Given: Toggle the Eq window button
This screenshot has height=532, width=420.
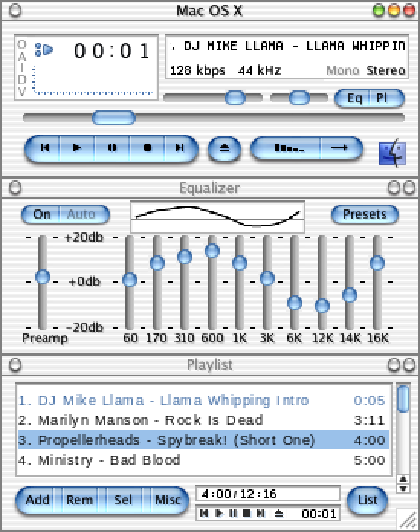Looking at the screenshot, I should 354,99.
